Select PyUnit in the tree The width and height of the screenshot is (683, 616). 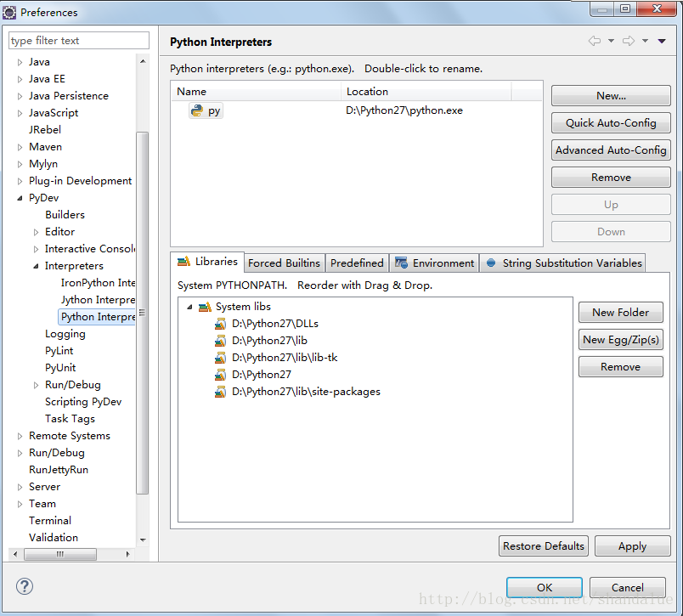[x=60, y=368]
